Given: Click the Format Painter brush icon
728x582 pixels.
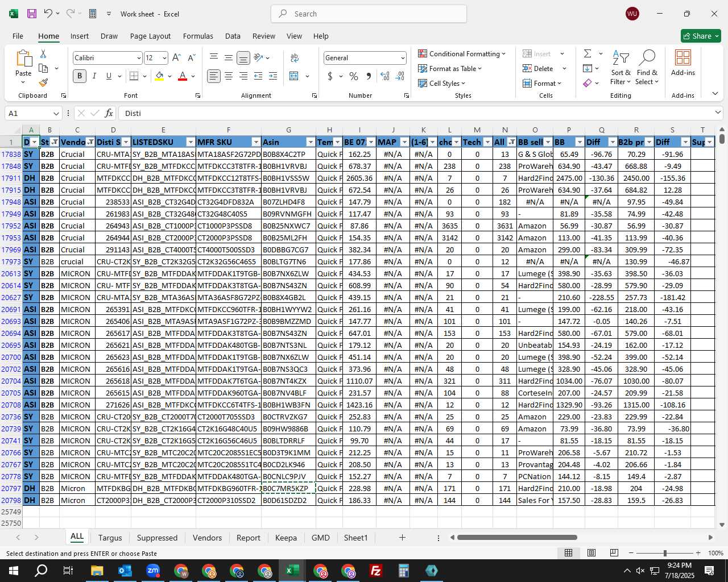Looking at the screenshot, I should [x=43, y=82].
